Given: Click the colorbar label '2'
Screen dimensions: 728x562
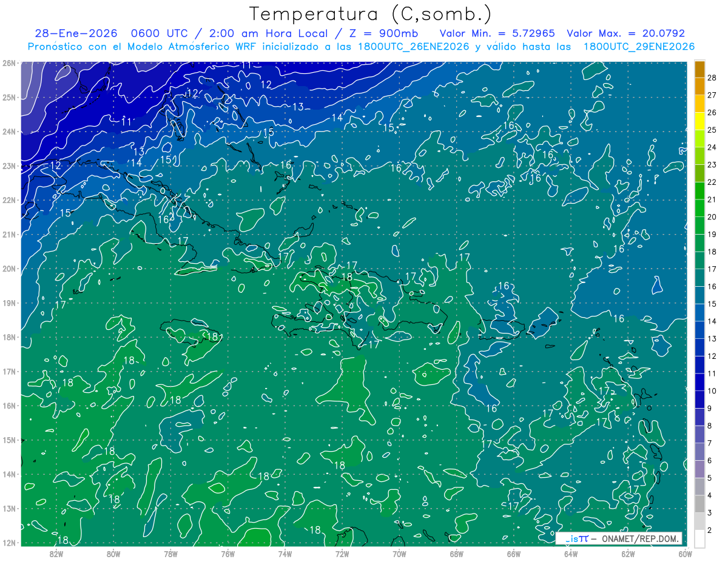Looking at the screenshot, I should click(710, 530).
